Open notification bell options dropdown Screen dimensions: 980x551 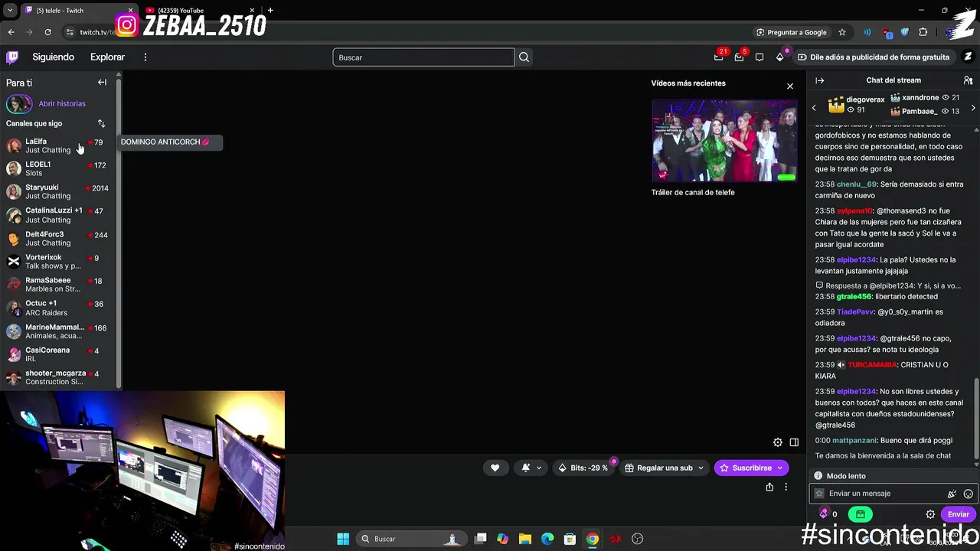531,468
